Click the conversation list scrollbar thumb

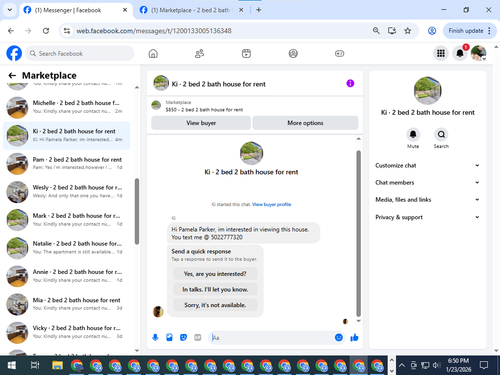click(137, 212)
